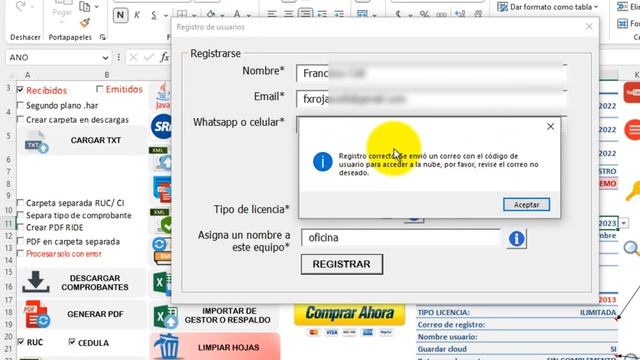Click the YouTube icon
The height and width of the screenshot is (360, 640).
pos(632,93)
